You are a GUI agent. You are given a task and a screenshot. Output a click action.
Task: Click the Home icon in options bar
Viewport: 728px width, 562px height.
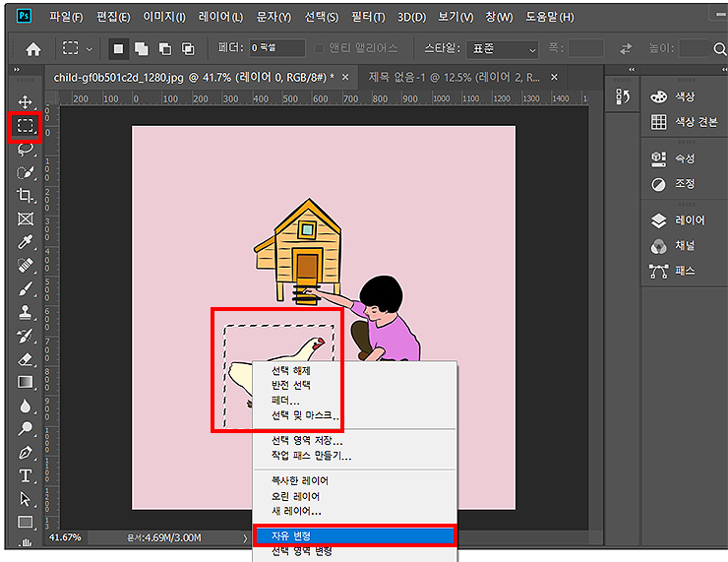tap(33, 49)
